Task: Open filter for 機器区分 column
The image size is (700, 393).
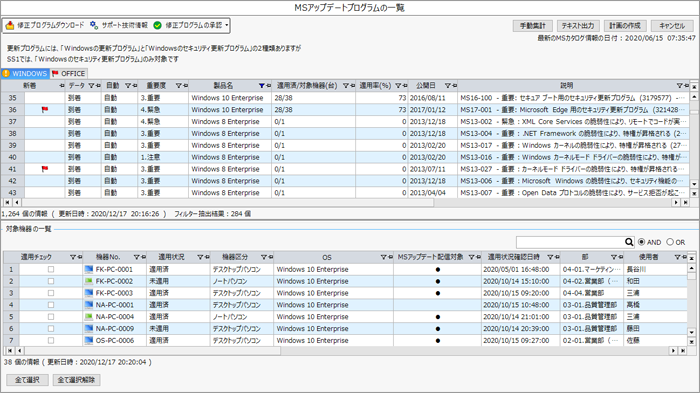Action: coord(264,257)
